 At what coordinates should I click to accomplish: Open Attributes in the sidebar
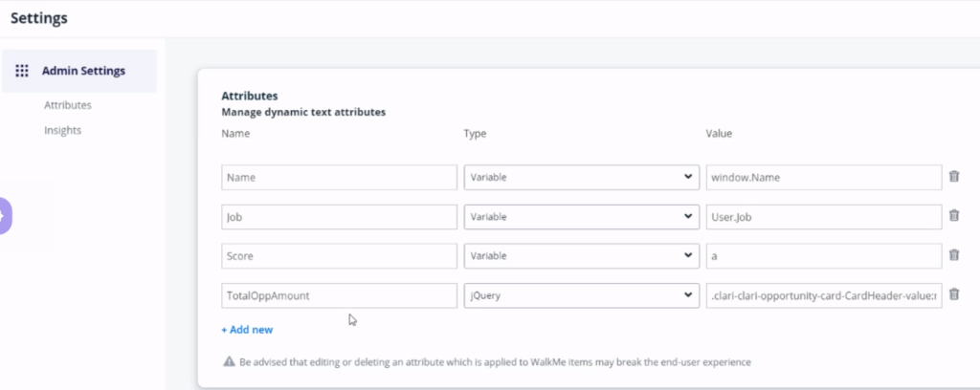pyautogui.click(x=68, y=105)
